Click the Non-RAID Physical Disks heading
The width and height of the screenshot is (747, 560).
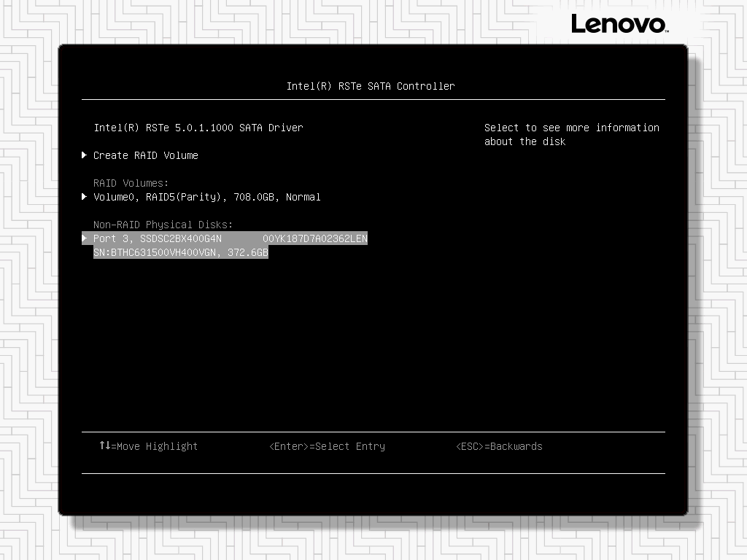(x=163, y=225)
